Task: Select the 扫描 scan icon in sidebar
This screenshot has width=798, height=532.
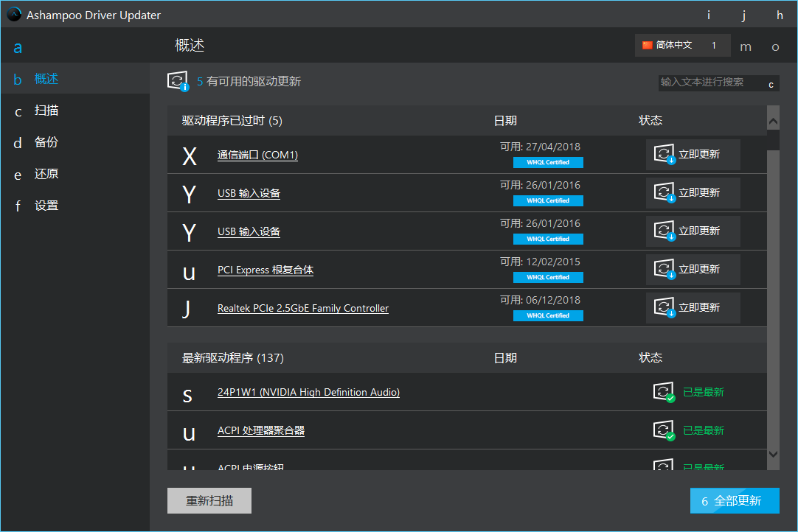Action: pos(17,111)
